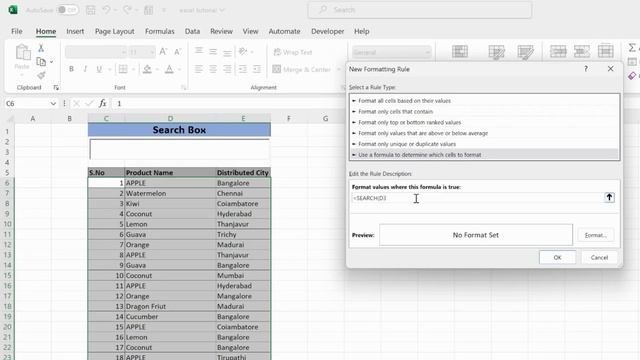
Task: Open the General number format dropdown
Action: point(427,52)
